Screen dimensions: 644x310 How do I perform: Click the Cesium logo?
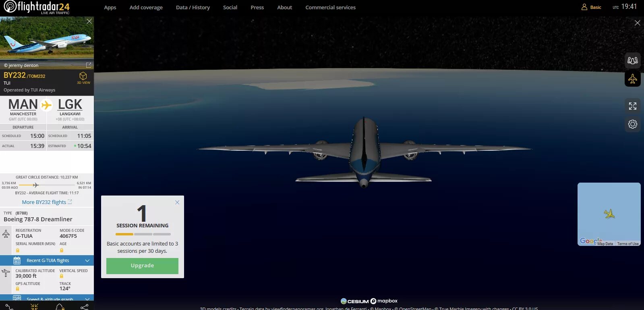pos(355,301)
